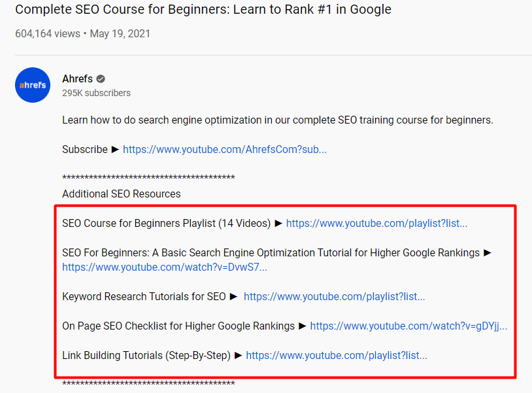Click the 295K subscribers text
Screen dimensions: 532x393
[96, 93]
